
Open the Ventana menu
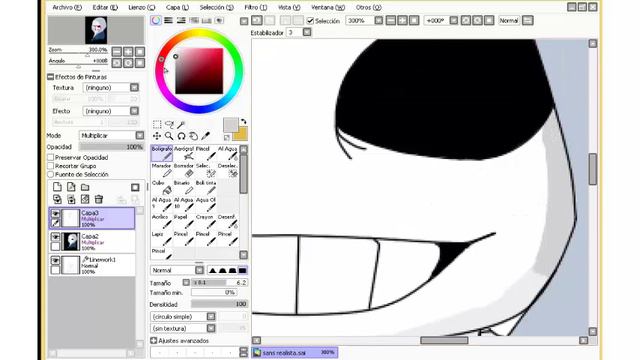coord(328,7)
